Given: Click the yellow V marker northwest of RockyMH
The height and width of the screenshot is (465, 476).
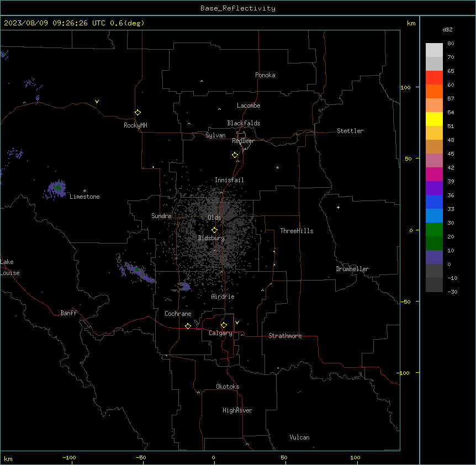Looking at the screenshot, I should (x=97, y=102).
